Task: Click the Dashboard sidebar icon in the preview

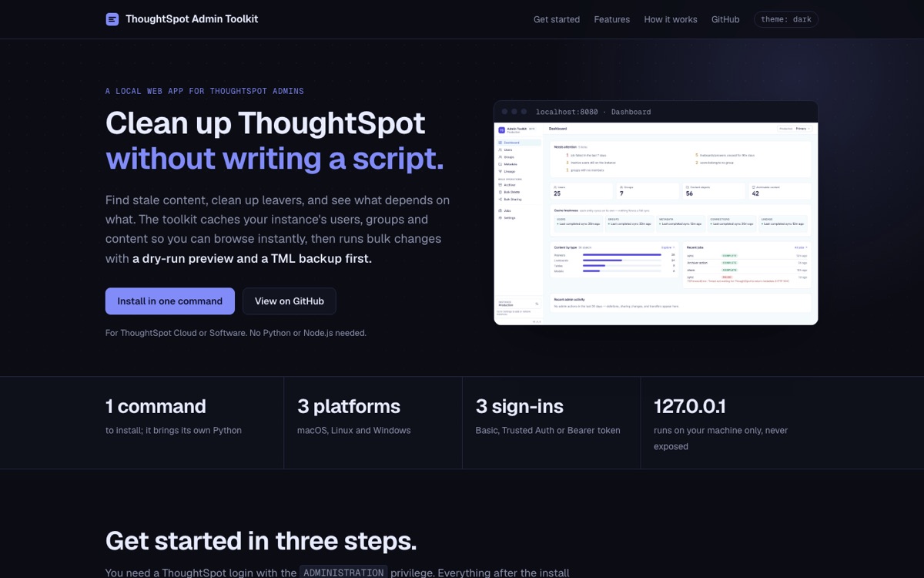Action: 500,143
